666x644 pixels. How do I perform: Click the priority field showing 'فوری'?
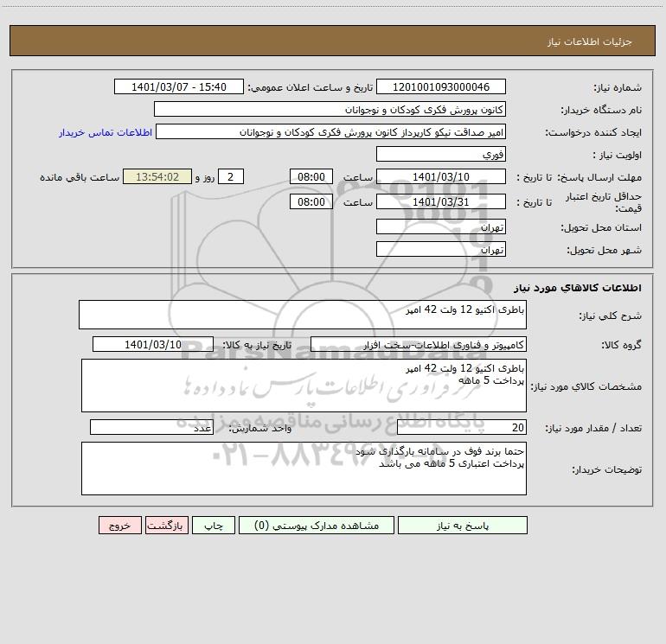coord(441,154)
